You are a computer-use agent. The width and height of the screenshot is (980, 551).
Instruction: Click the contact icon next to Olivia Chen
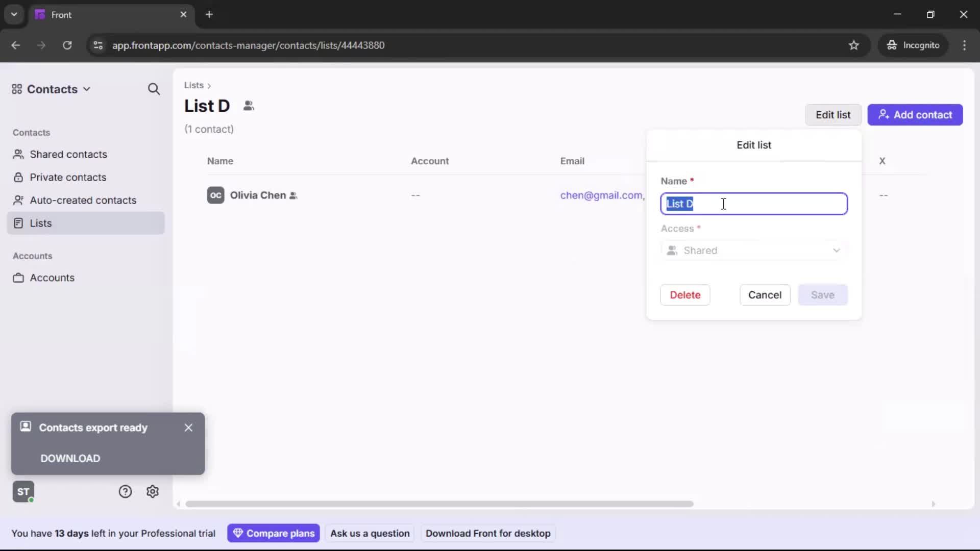coord(294,195)
